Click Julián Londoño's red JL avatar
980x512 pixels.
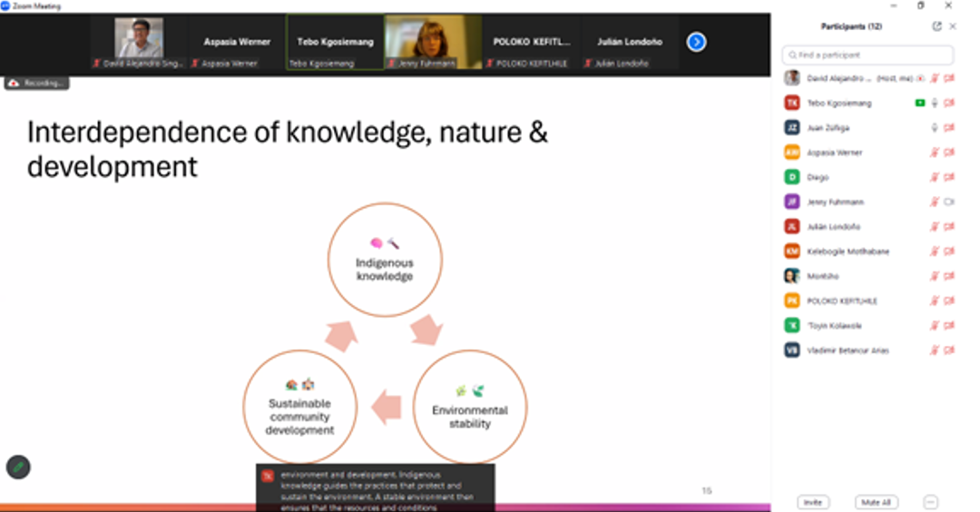pyautogui.click(x=792, y=226)
